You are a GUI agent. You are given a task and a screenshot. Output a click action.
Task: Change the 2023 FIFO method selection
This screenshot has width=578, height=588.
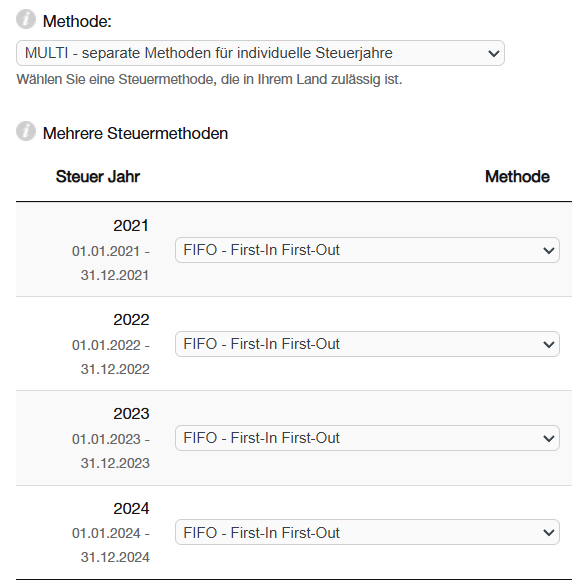[367, 438]
